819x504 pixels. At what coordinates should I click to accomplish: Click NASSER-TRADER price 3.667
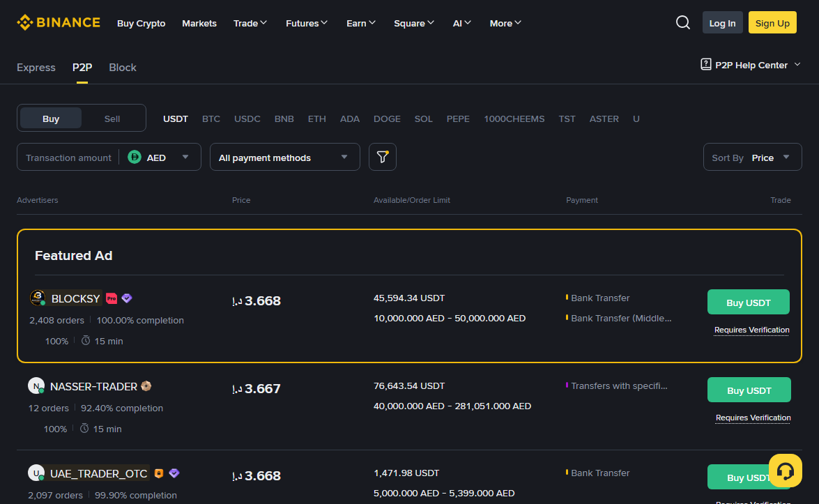coord(257,388)
